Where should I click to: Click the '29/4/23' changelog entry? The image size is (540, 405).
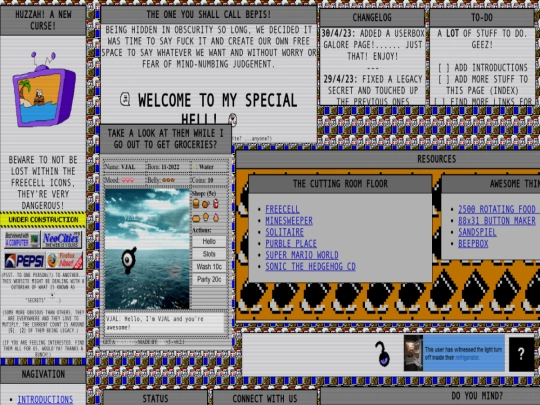point(373,90)
